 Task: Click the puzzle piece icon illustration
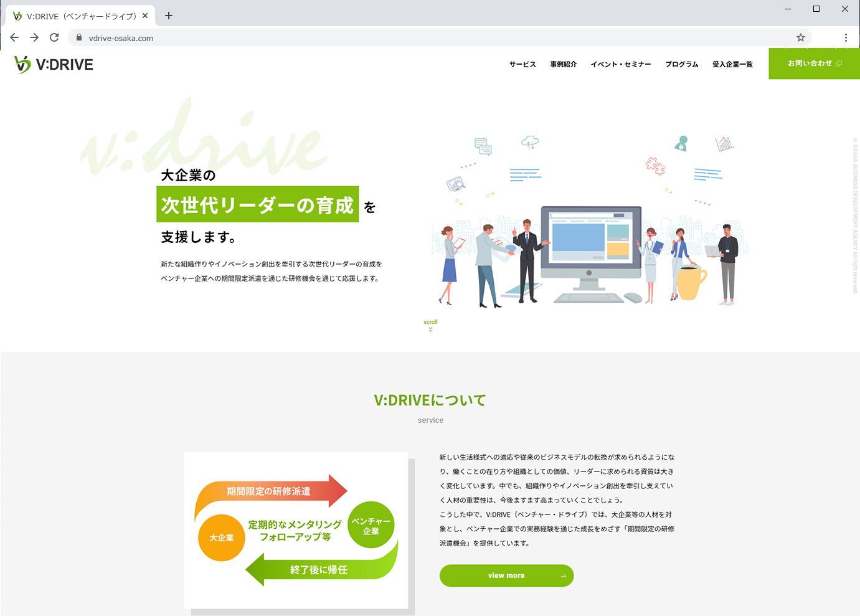[x=655, y=166]
